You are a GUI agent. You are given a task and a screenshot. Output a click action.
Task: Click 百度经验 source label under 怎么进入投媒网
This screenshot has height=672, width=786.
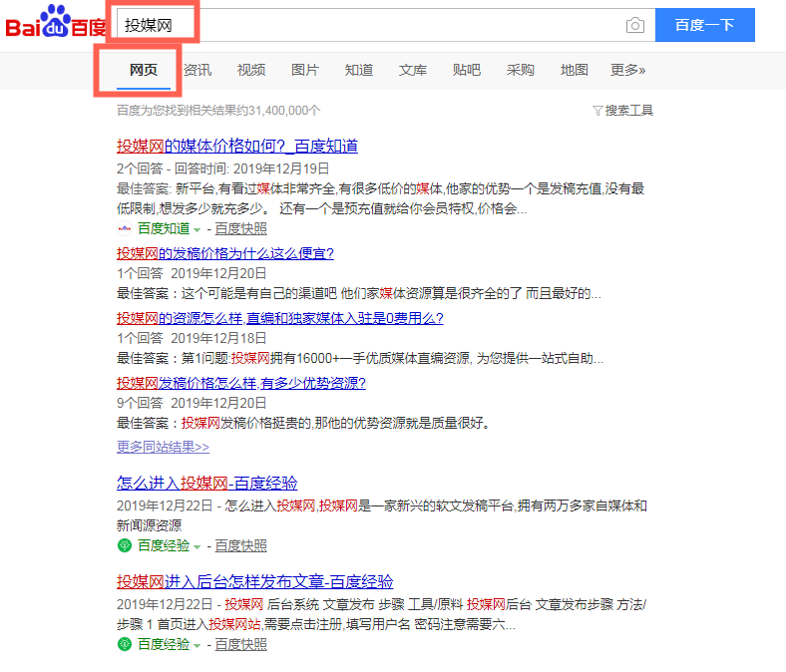164,545
